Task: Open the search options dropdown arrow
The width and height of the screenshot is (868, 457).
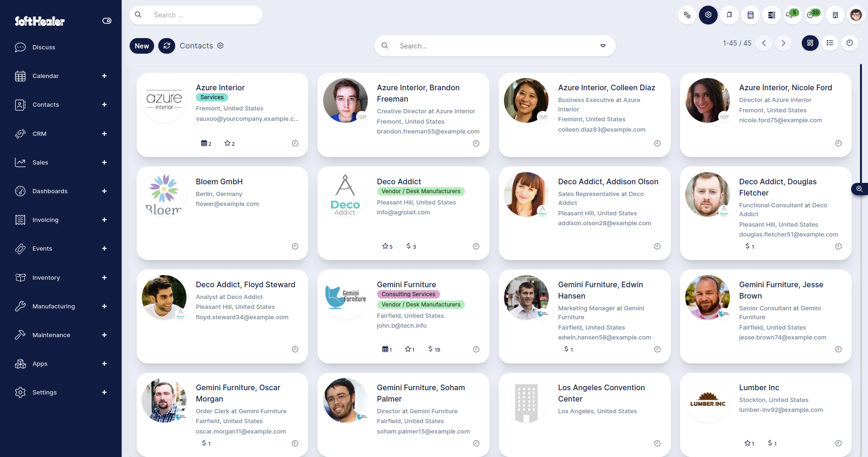Action: click(603, 46)
